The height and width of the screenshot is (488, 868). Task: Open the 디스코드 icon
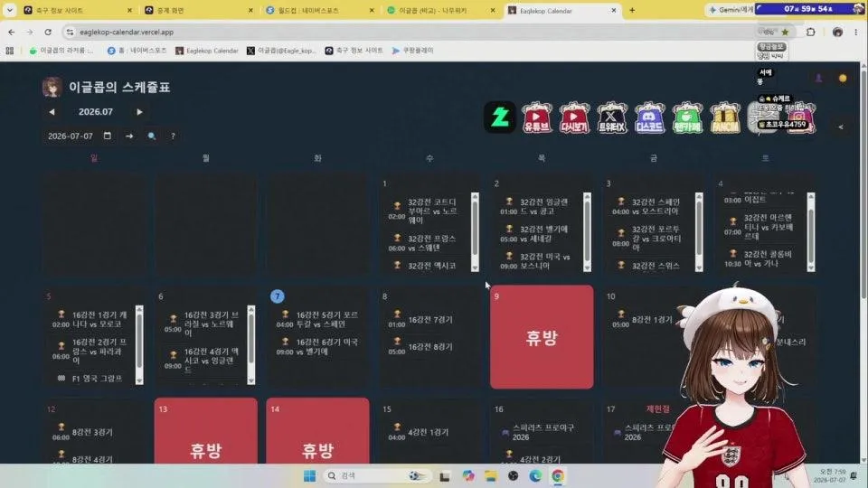649,117
